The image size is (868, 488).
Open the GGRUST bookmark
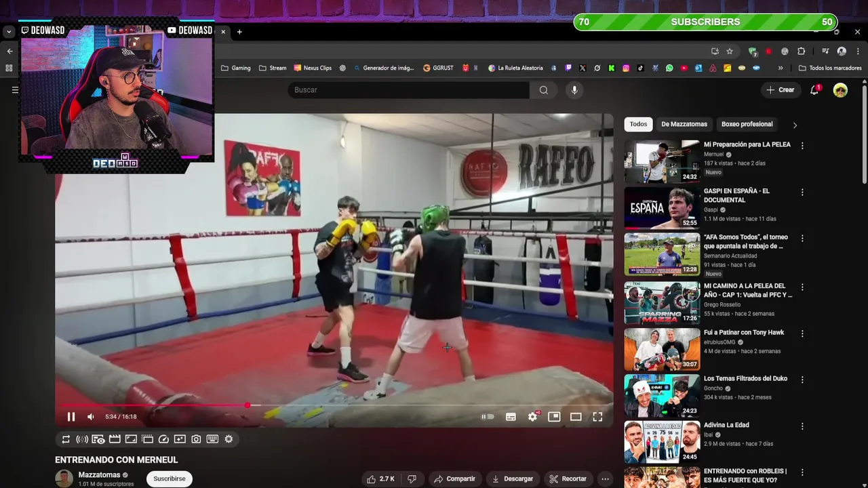click(x=438, y=68)
